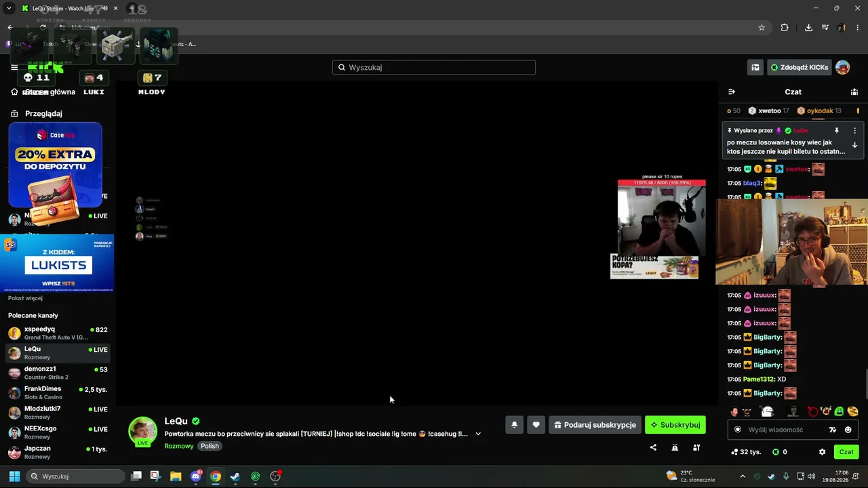Open Chrome extensions puzzle icon
This screenshot has width=868, height=488.
[785, 28]
